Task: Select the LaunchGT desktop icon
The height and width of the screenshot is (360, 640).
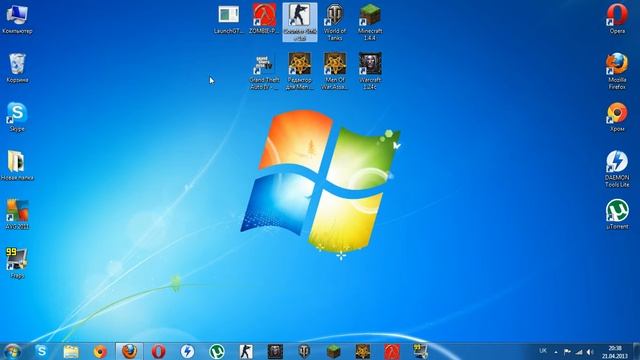Action: [229, 19]
